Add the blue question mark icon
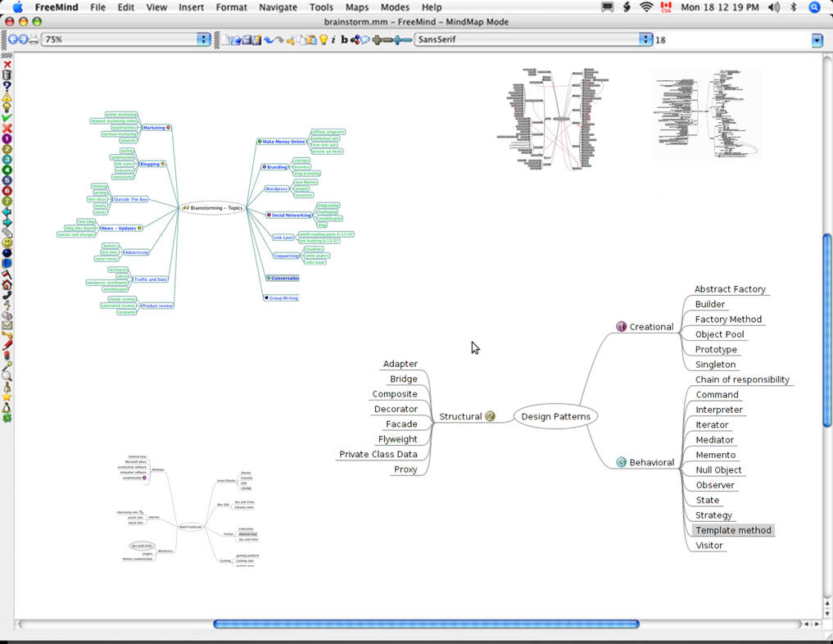 click(7, 86)
